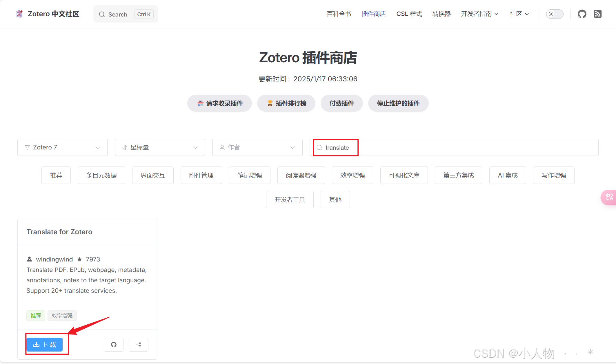Image resolution: width=616 pixels, height=364 pixels.
Task: Open the 百科全书 nav item
Action: [x=339, y=14]
